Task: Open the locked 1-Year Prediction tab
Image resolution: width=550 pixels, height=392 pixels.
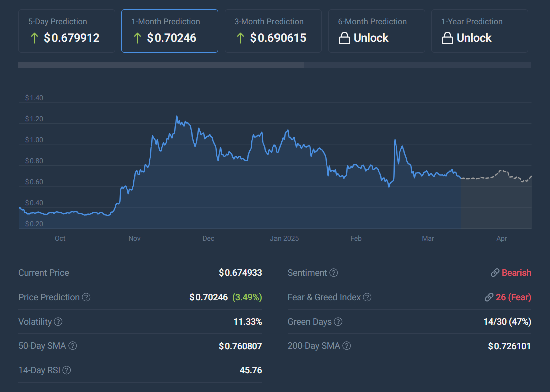Action: pos(480,31)
